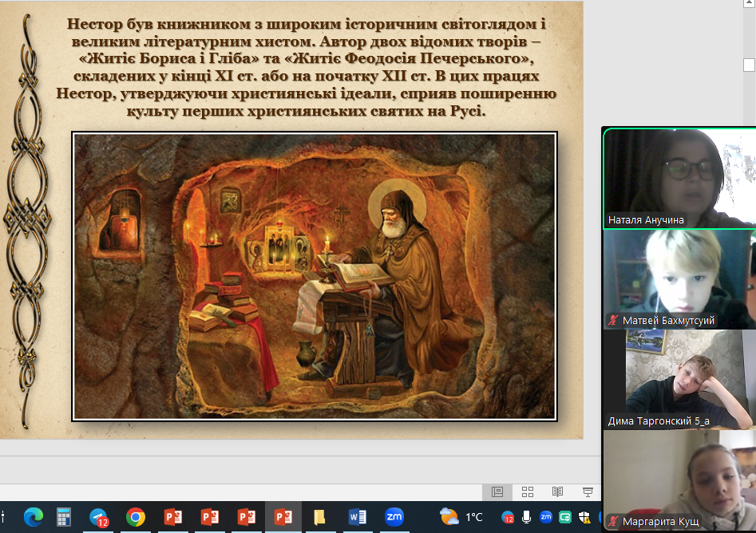Viewport: 756px width, 533px height.
Task: Select the painting of Nestor in cave
Action: (x=315, y=276)
